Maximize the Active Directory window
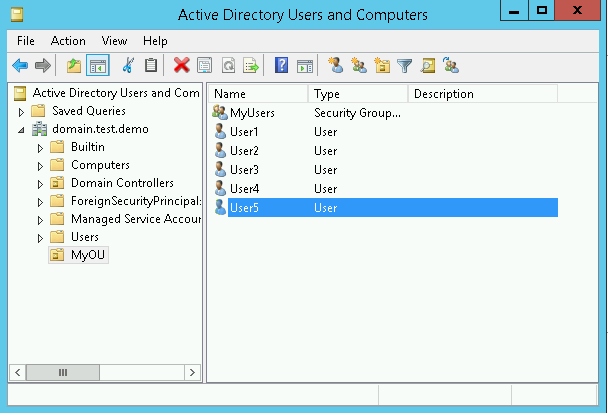Screen dimensions: 608x413 (541, 10)
